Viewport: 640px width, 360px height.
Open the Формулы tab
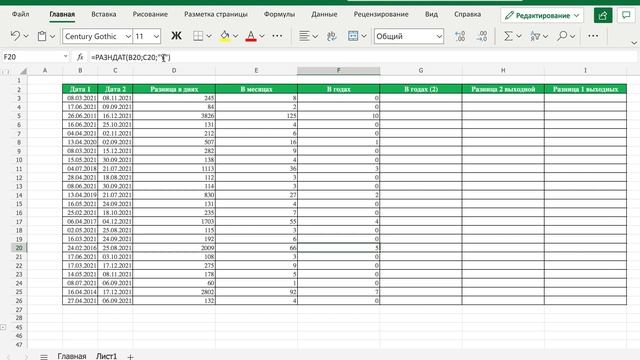click(279, 14)
